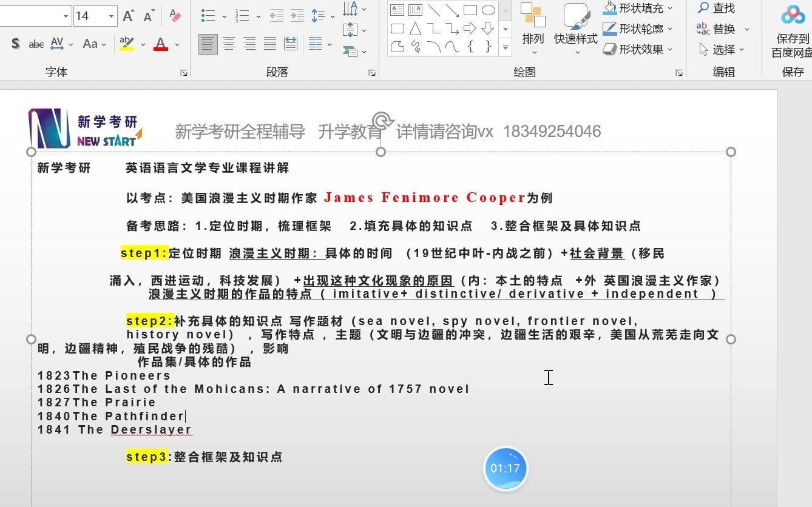812x507 pixels.
Task: Decrease list indent level
Action: click(x=276, y=16)
